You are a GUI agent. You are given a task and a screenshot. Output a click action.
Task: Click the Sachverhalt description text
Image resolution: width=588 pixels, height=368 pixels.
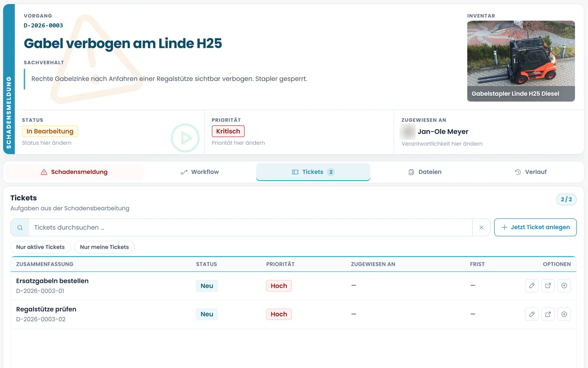(x=169, y=79)
